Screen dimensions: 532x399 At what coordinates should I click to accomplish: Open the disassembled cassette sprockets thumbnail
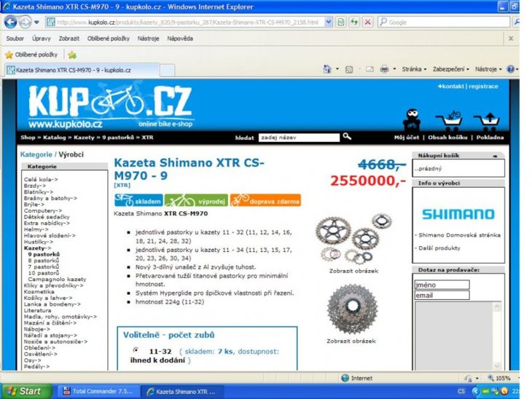pos(353,239)
